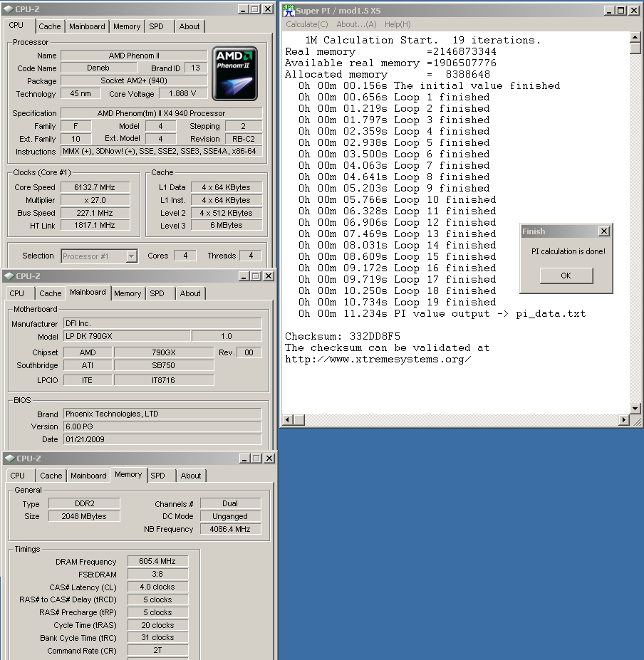Click the CAS# Latency value 4.0 clocks
Viewport: 644px width, 660px height.
[x=157, y=587]
